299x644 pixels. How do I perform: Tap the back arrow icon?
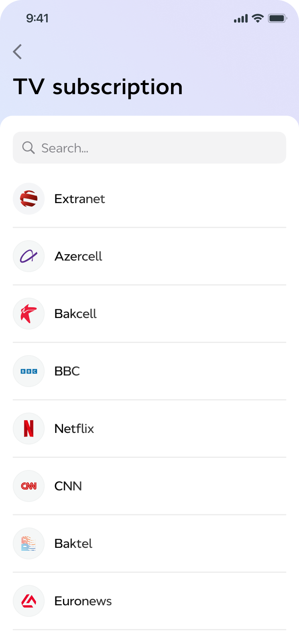(18, 52)
